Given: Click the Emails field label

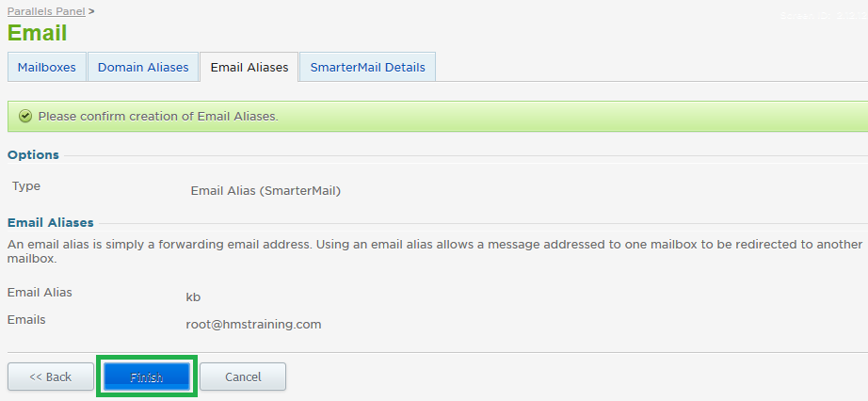Looking at the screenshot, I should point(26,320).
